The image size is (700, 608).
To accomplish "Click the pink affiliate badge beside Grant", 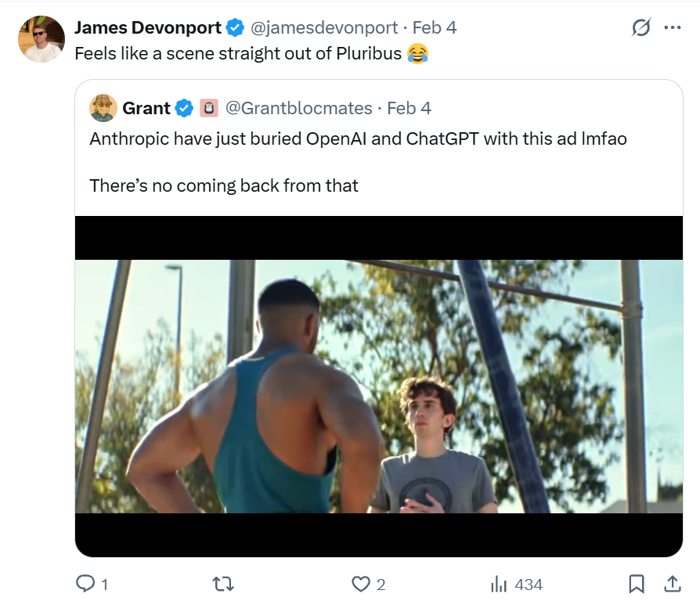I will 208,108.
